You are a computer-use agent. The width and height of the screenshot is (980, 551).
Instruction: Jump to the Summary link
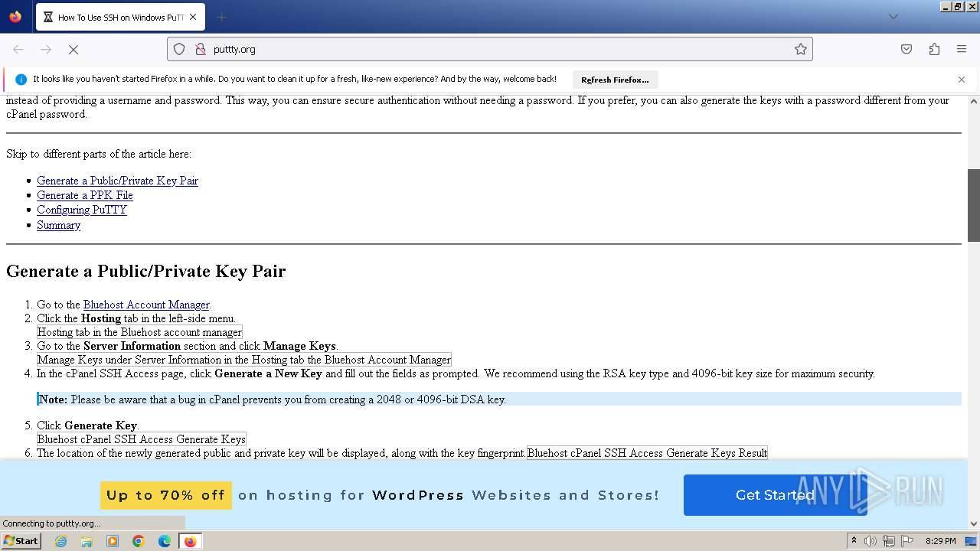58,225
